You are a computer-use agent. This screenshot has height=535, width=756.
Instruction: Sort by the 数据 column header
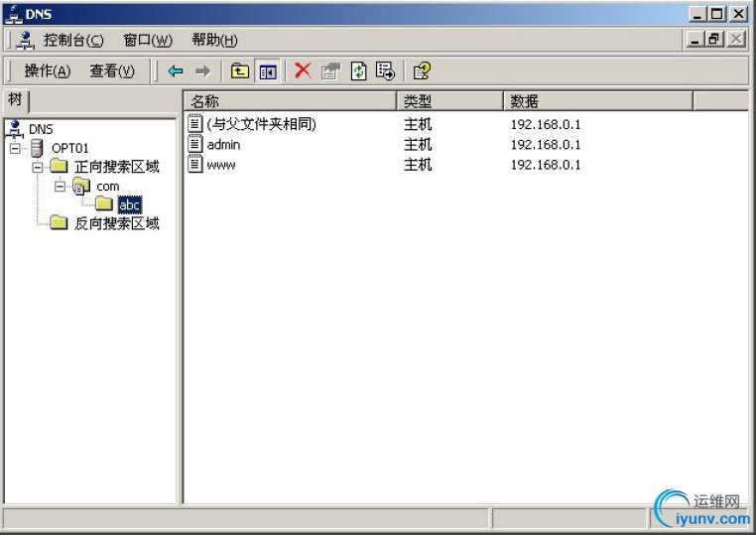(598, 101)
